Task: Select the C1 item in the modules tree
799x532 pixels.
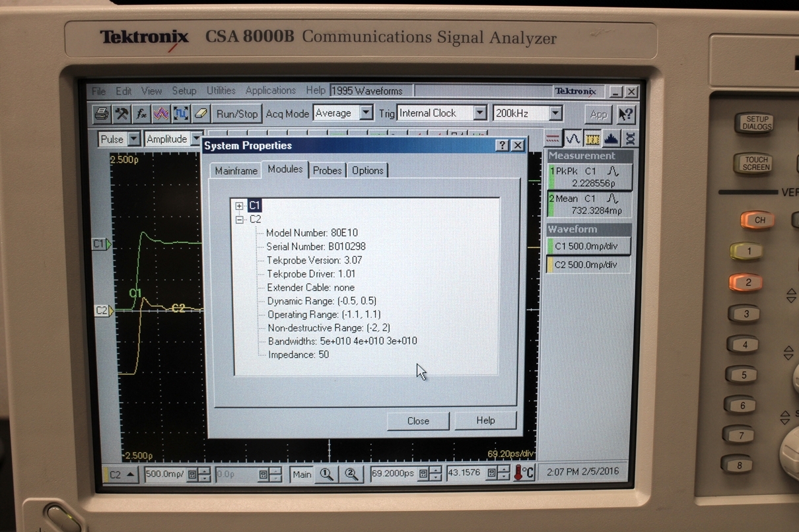Action: point(255,206)
